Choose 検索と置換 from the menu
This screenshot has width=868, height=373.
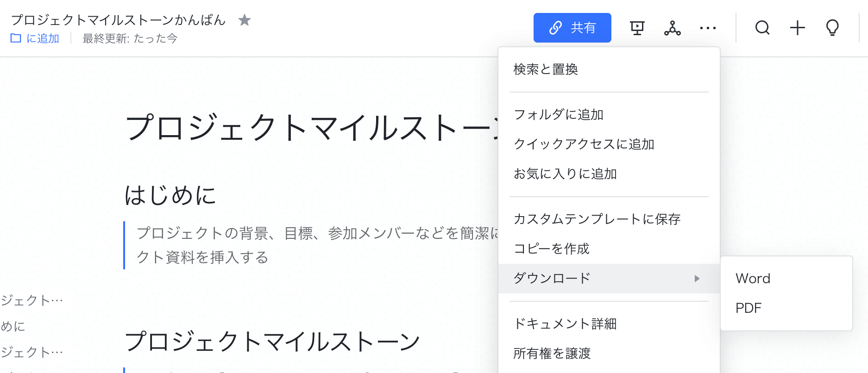tap(546, 69)
